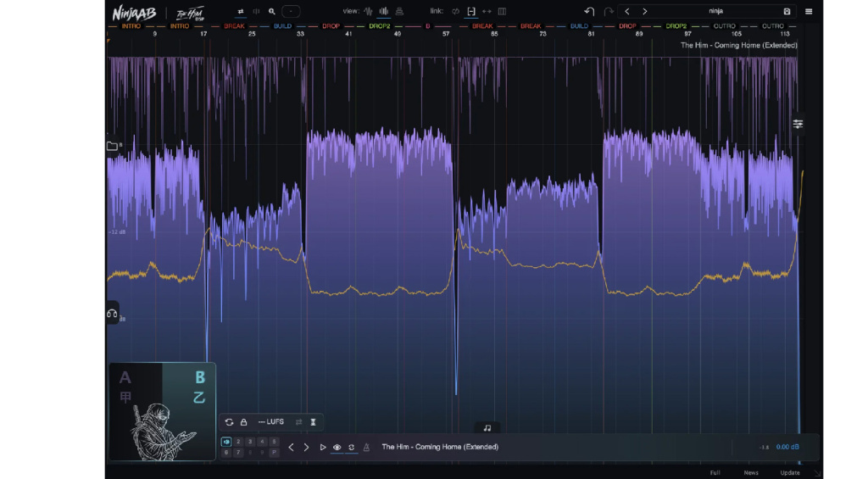Select reference slot 5
This screenshot has width=868, height=479.
click(x=274, y=442)
